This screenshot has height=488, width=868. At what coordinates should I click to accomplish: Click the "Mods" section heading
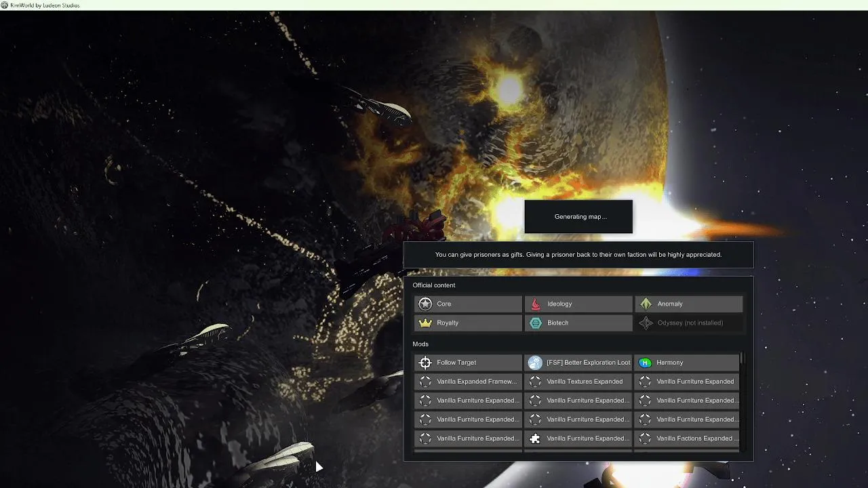click(420, 344)
